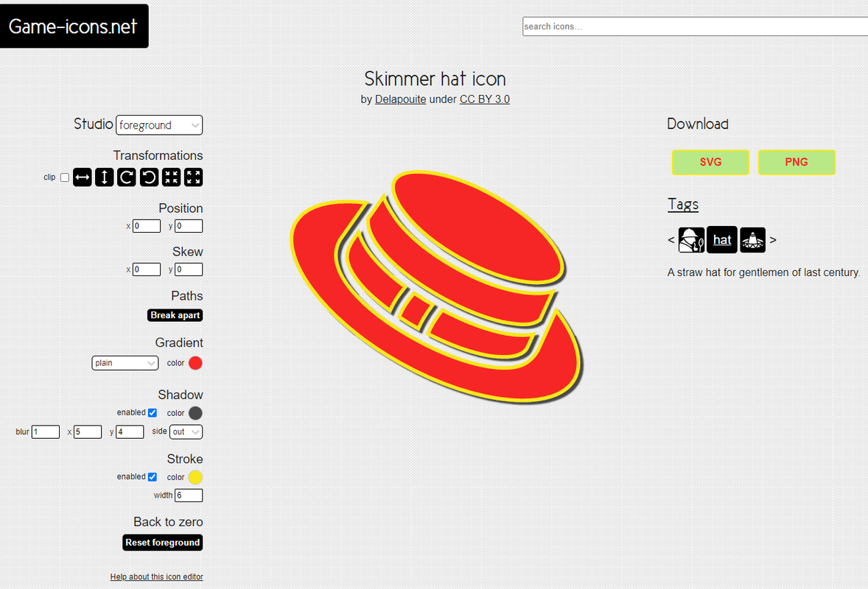
Task: Rotate the icon clockwise
Action: pos(127,177)
